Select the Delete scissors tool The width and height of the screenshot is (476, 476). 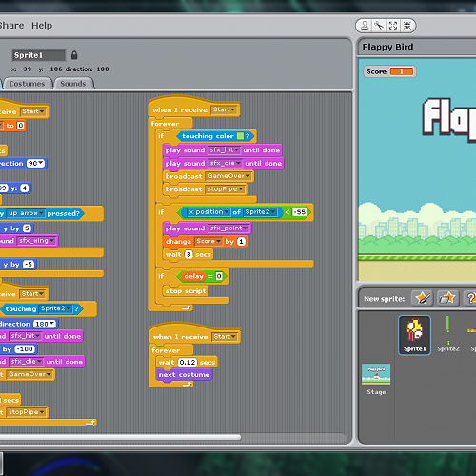[x=379, y=26]
